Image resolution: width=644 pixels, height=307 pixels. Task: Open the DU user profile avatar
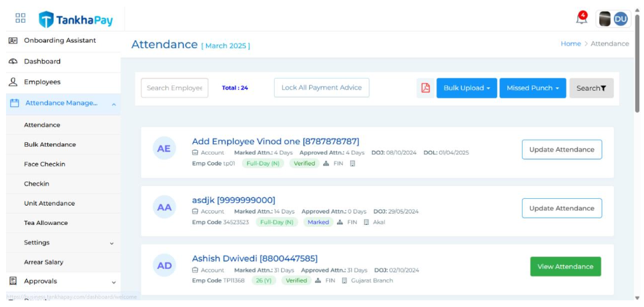pyautogui.click(x=620, y=19)
